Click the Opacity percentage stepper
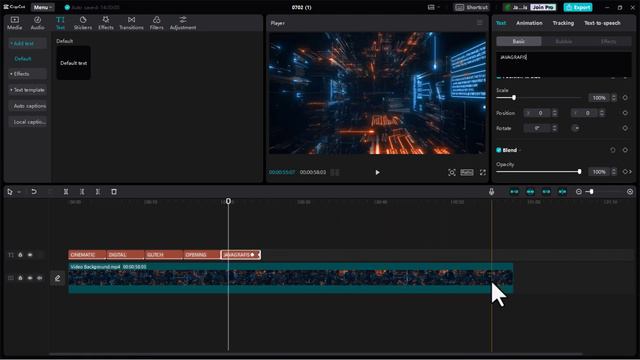This screenshot has height=360, width=640. point(613,172)
